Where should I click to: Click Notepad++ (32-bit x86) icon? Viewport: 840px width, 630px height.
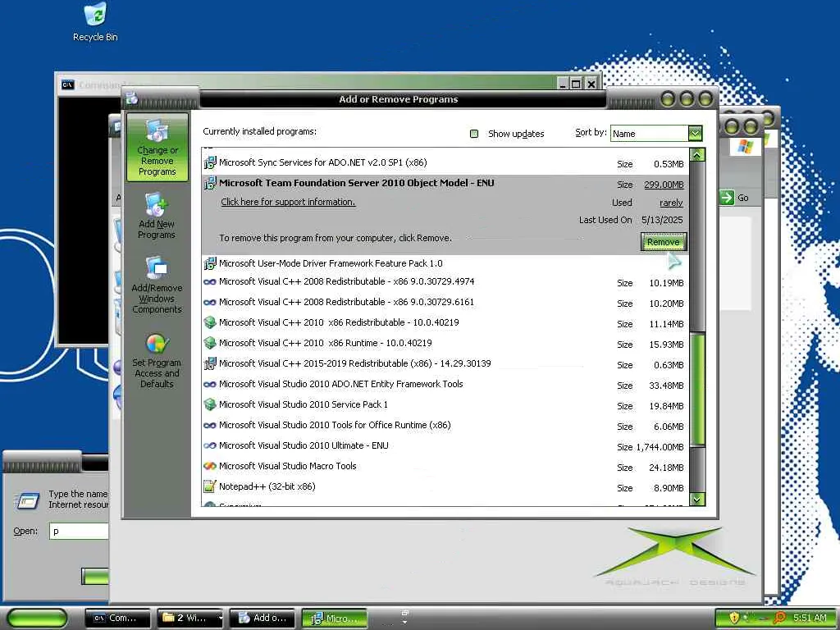(x=210, y=486)
